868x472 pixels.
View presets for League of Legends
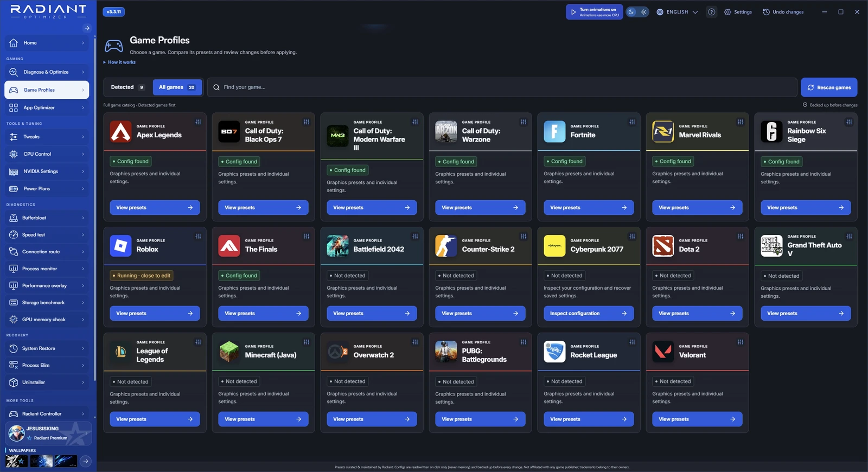point(155,419)
